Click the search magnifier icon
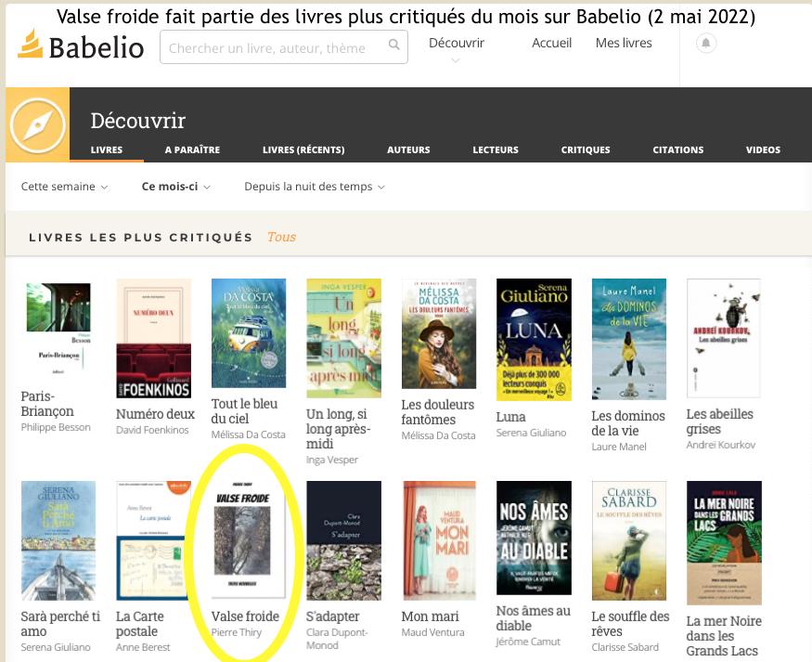The image size is (812, 662). 394,45
